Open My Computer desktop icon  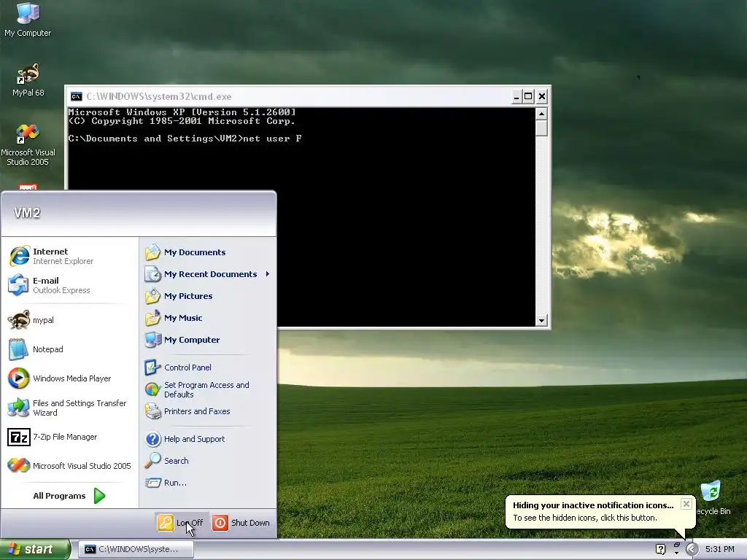(28, 20)
